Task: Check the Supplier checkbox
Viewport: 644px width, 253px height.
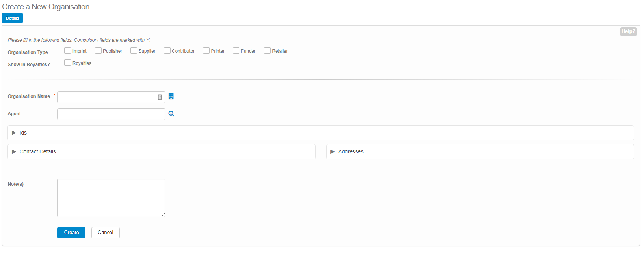Action: [134, 51]
